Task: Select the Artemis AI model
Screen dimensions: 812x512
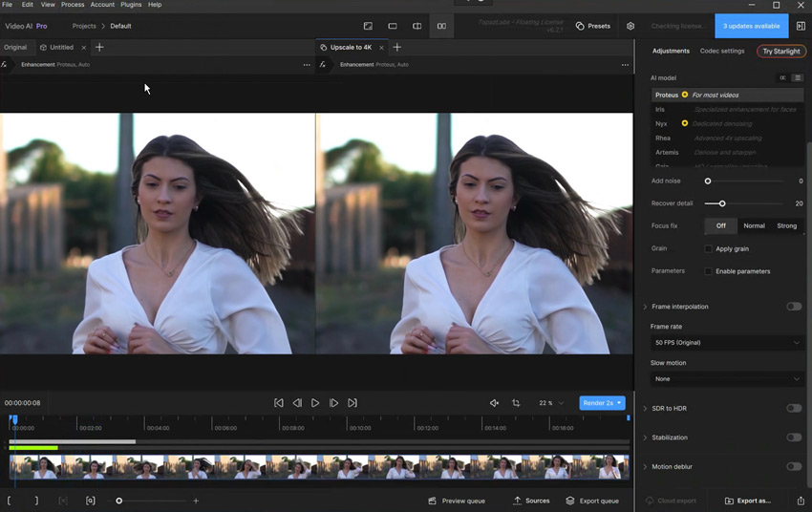Action: 727,152
